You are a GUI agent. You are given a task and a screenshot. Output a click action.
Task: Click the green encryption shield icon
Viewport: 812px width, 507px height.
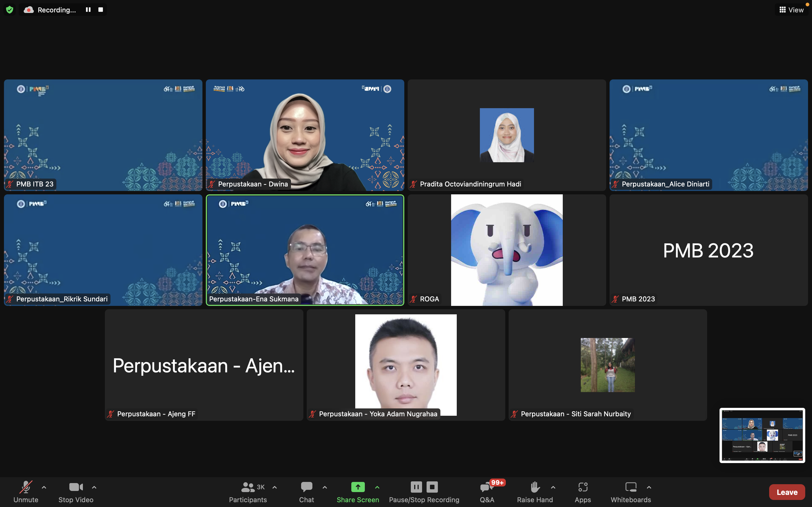click(x=10, y=10)
